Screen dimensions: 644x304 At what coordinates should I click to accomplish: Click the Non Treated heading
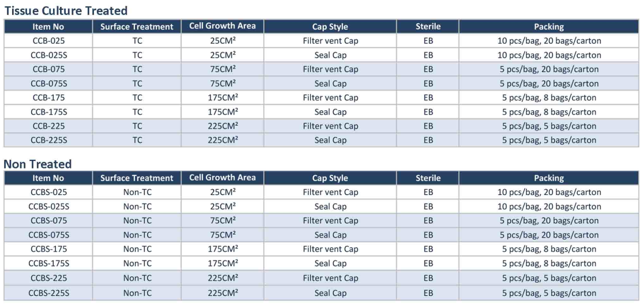[x=38, y=164]
